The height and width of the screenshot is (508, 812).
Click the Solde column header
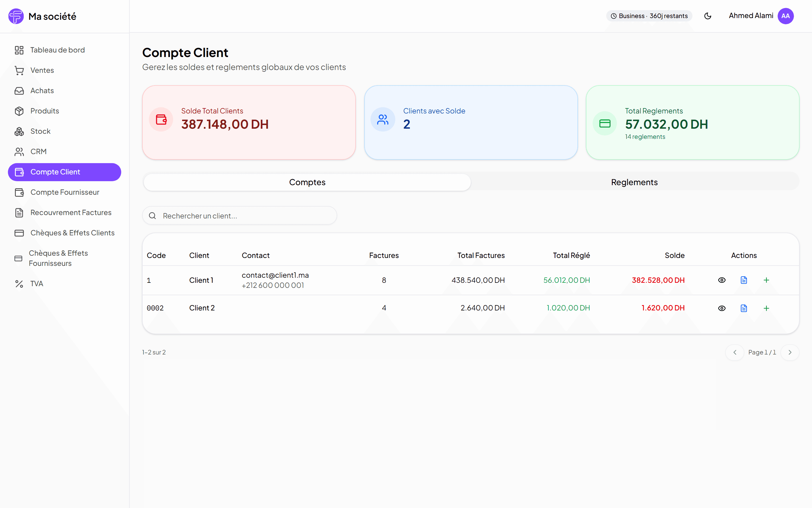[x=674, y=255]
